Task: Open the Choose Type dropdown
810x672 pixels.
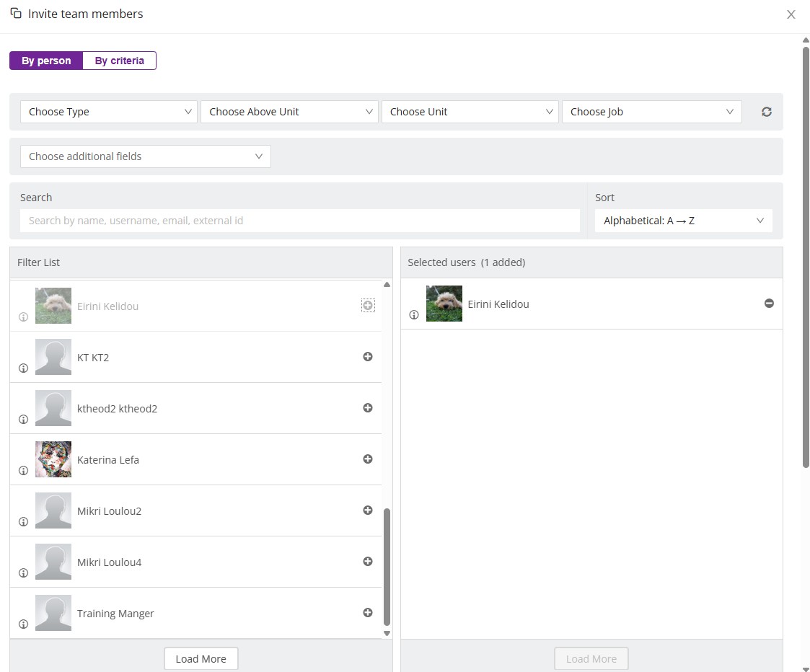Action: click(109, 112)
